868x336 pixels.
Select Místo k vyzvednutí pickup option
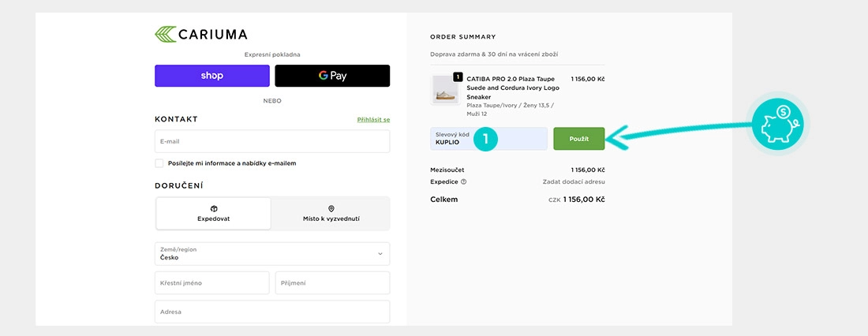[331, 213]
